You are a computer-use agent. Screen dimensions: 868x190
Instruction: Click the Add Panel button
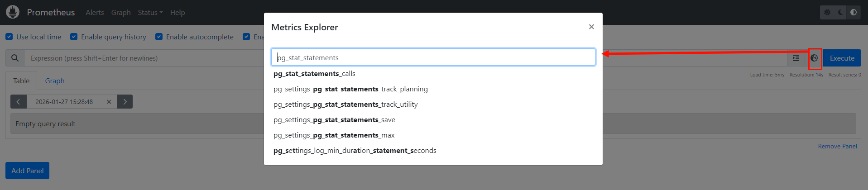pos(27,171)
